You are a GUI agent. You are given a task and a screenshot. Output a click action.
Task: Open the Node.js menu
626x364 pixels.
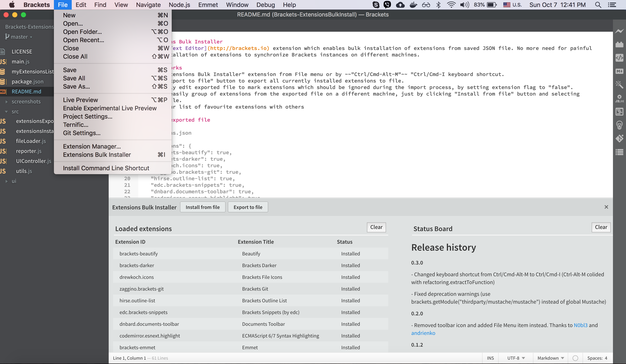coord(179,5)
